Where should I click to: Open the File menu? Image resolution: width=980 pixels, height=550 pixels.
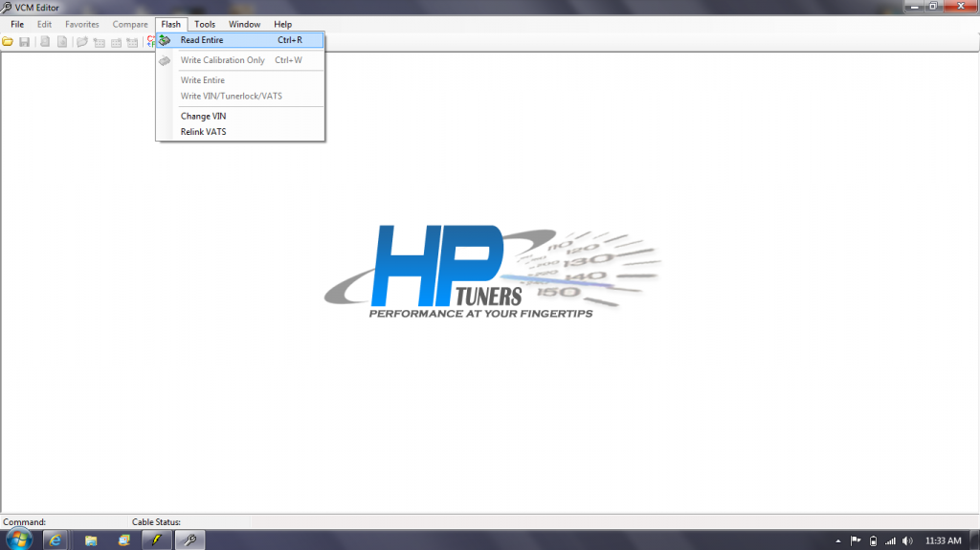17,24
